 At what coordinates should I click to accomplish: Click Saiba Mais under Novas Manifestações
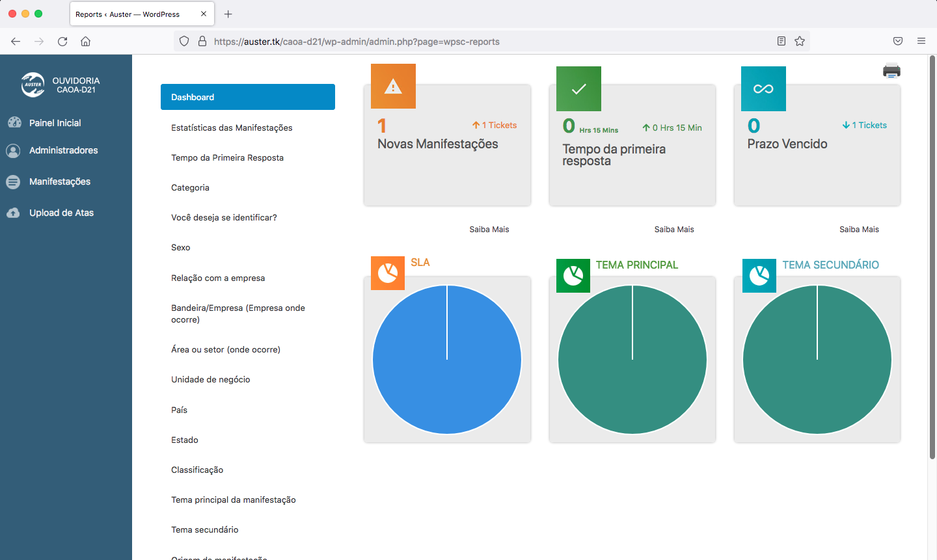tap(489, 230)
